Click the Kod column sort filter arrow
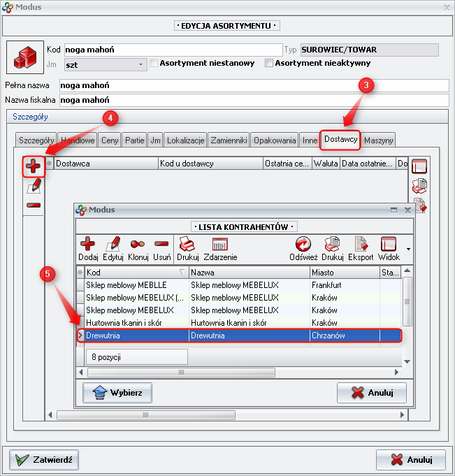 click(182, 272)
